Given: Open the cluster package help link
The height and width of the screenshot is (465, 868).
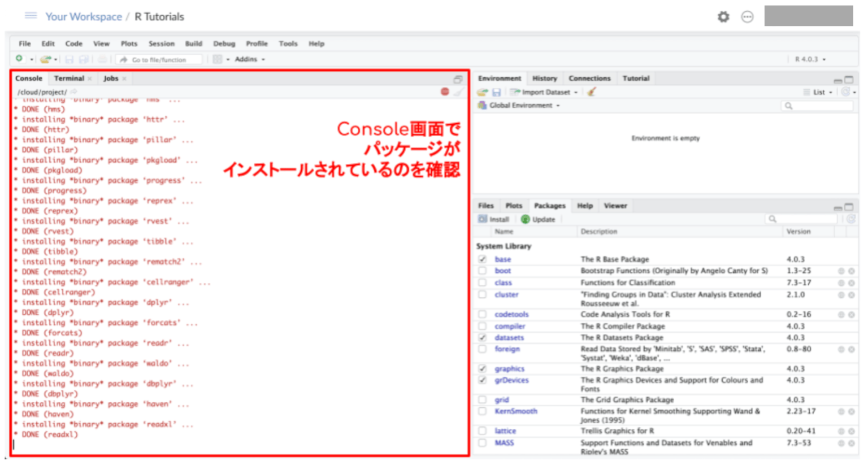Looking at the screenshot, I should [506, 294].
